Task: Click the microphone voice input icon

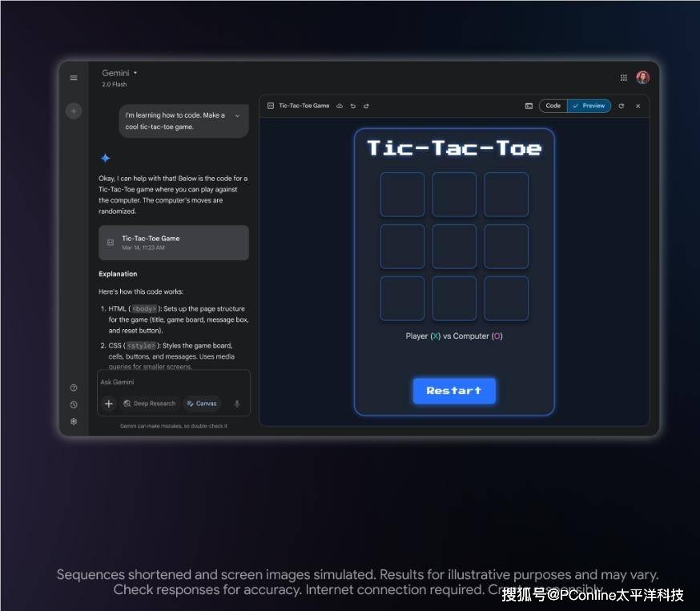Action: click(237, 404)
